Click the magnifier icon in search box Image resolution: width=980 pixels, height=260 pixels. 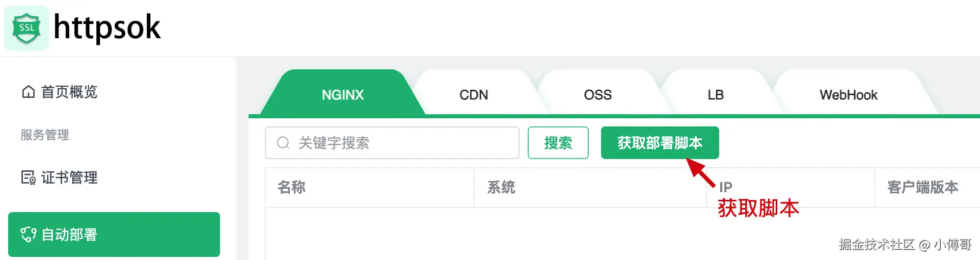[283, 143]
